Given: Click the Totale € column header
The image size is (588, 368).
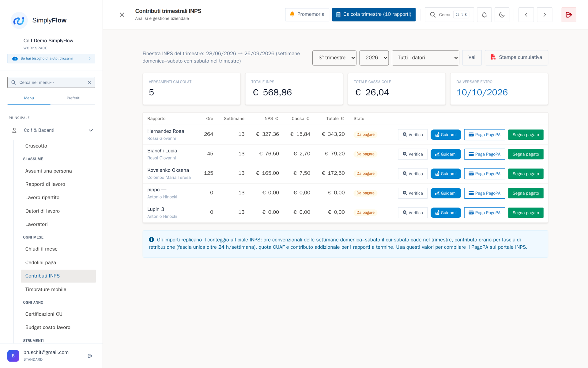Looking at the screenshot, I should tap(335, 119).
